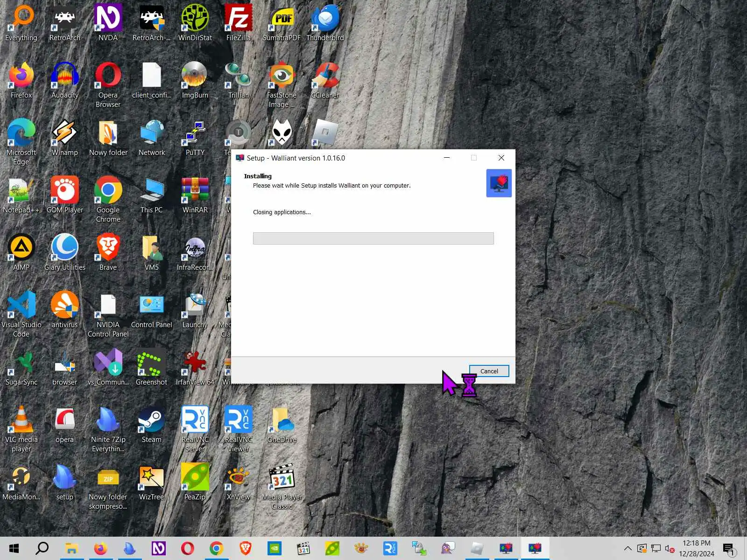
Task: Select the Network desktop icon
Action: 152,138
